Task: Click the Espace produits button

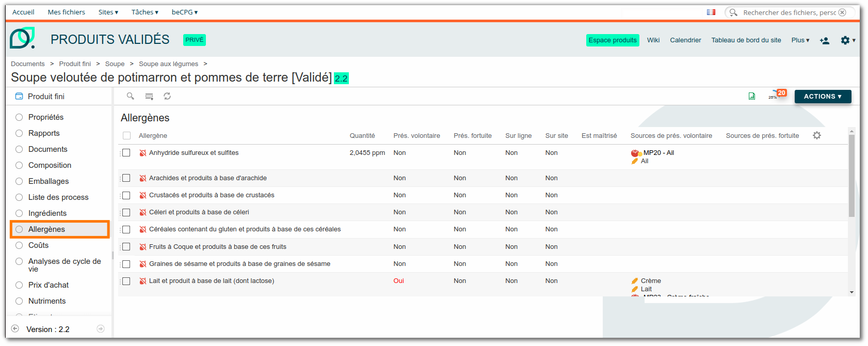Action: pyautogui.click(x=613, y=40)
